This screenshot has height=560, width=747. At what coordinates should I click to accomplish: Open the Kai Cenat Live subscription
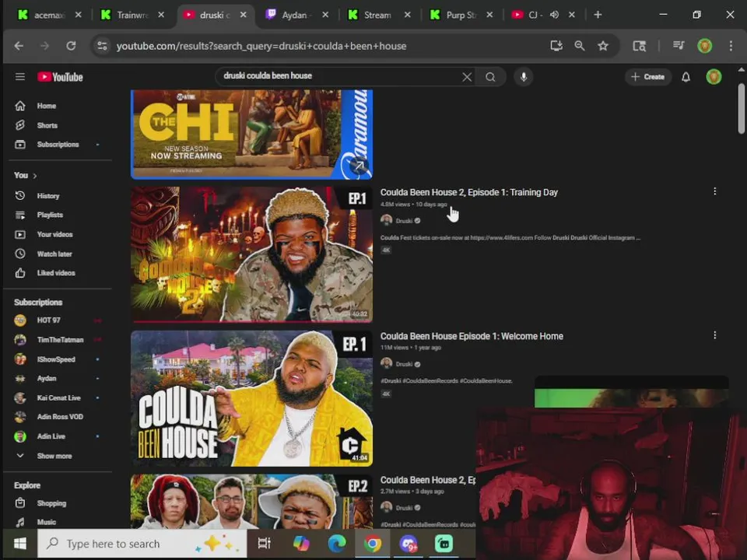[x=57, y=397]
